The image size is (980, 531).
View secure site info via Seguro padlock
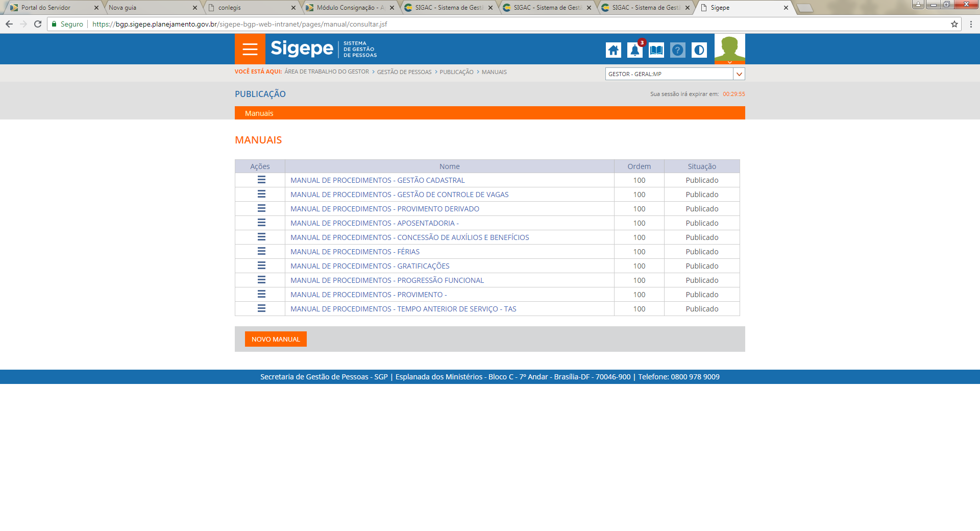67,24
